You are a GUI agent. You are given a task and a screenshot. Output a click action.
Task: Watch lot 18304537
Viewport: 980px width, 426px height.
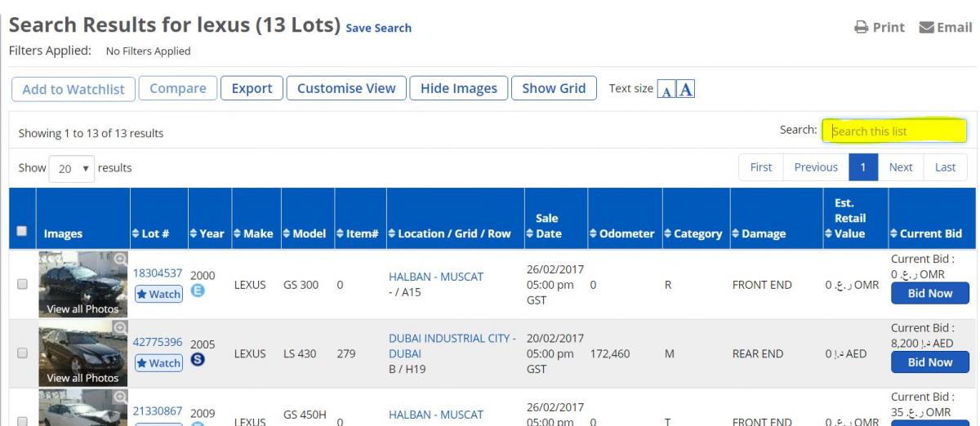(x=158, y=295)
